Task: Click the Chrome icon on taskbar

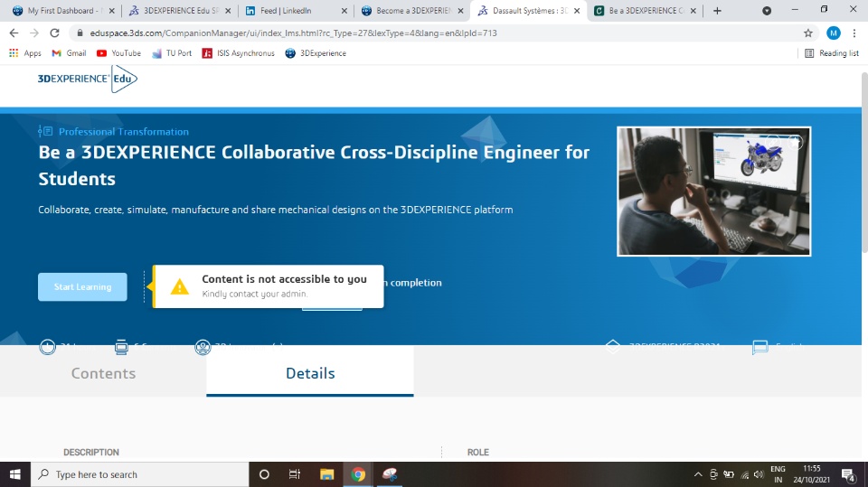Action: [x=358, y=474]
